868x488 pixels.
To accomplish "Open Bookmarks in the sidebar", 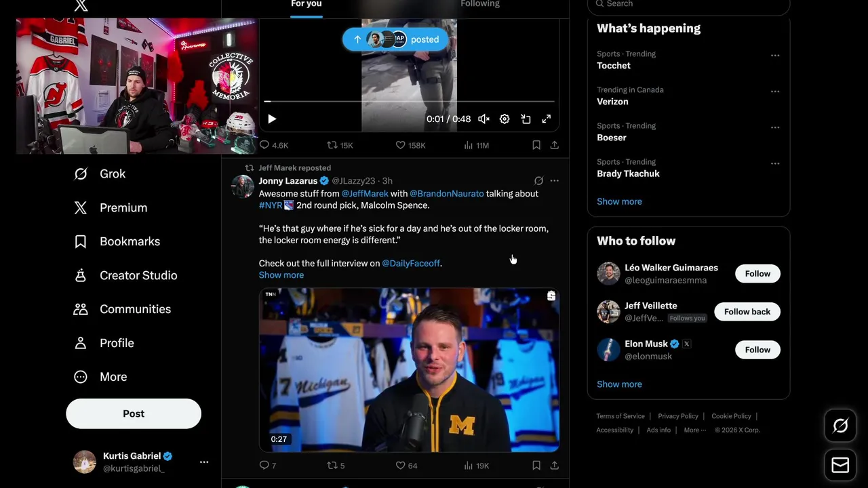I will point(117,241).
